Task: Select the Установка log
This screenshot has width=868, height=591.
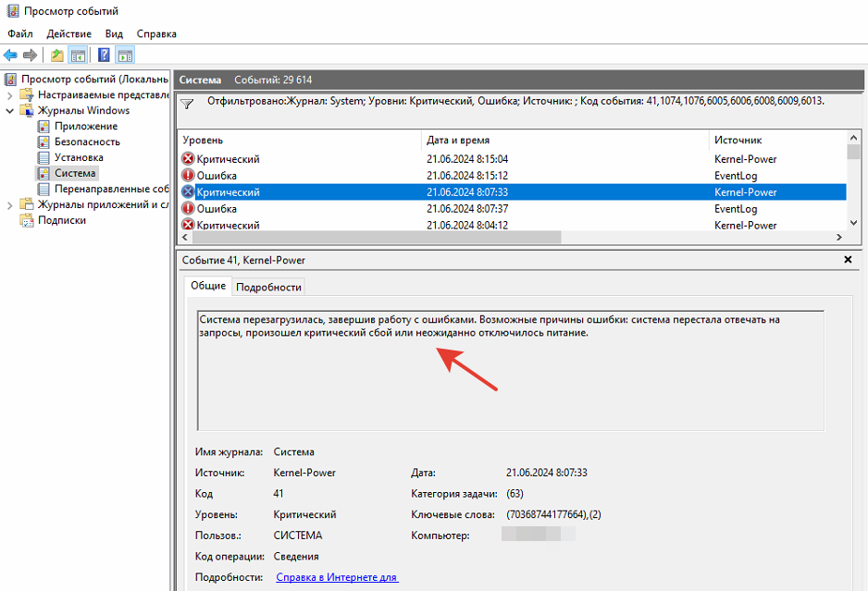Action: [79, 157]
